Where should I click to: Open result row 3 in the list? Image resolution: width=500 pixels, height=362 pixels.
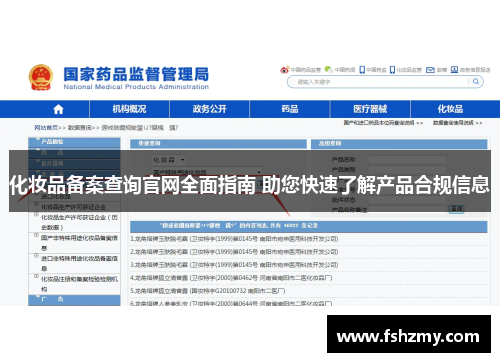[234, 265]
